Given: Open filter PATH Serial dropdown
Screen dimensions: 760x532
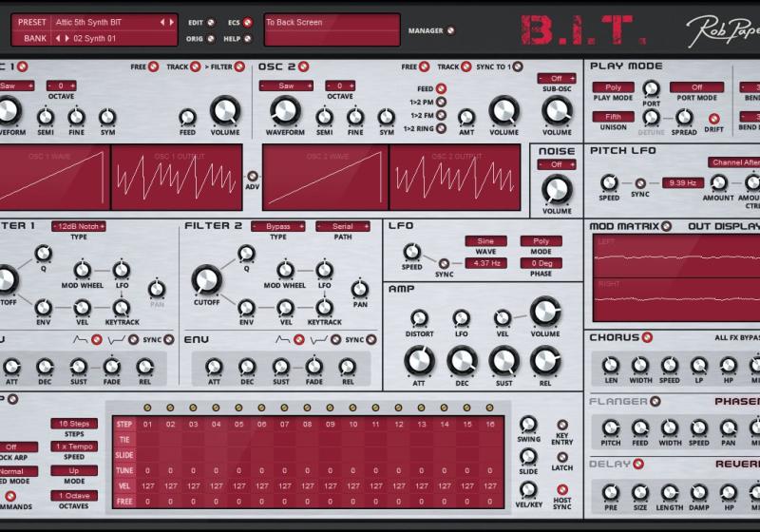Looking at the screenshot, I should (343, 226).
